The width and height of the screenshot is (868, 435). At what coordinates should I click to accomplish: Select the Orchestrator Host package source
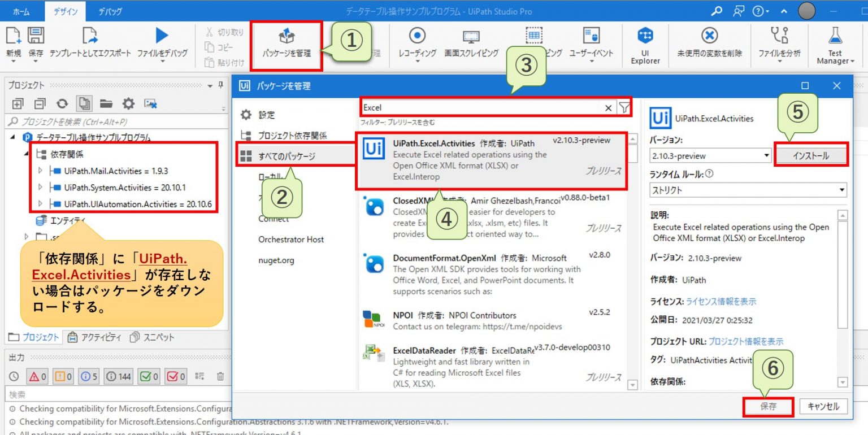291,240
